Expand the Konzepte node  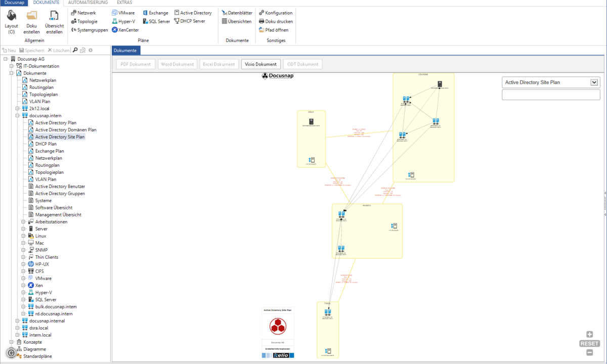(x=11, y=342)
